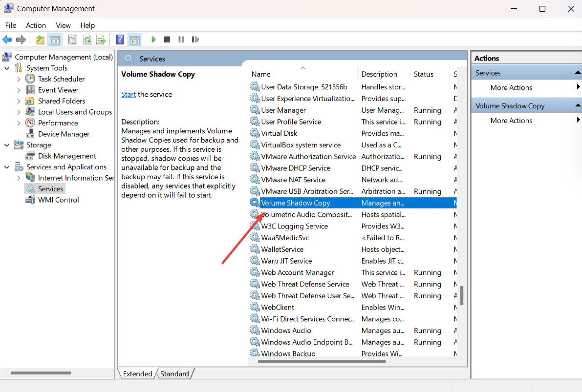Image resolution: width=582 pixels, height=392 pixels.
Task: Open Properties toolbar icon
Action: click(x=73, y=40)
